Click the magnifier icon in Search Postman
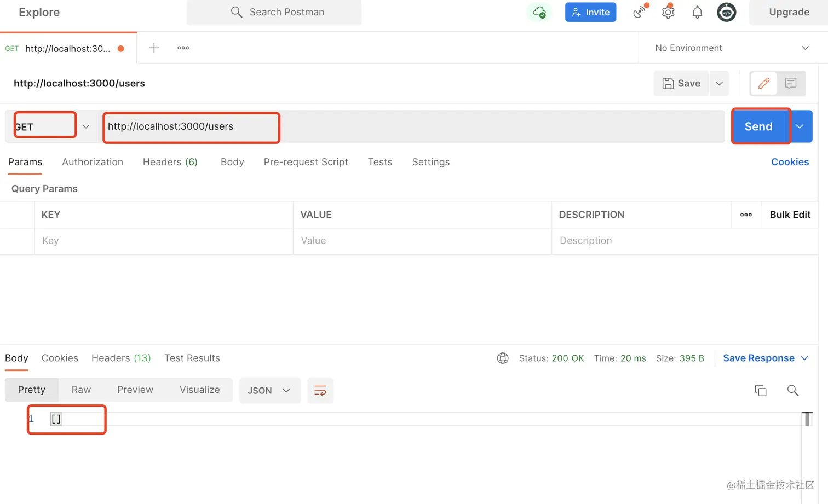Image resolution: width=828 pixels, height=504 pixels. 237,12
